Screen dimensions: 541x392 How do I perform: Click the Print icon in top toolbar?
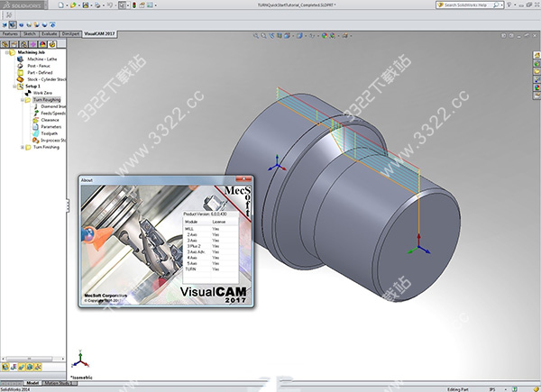click(x=97, y=5)
